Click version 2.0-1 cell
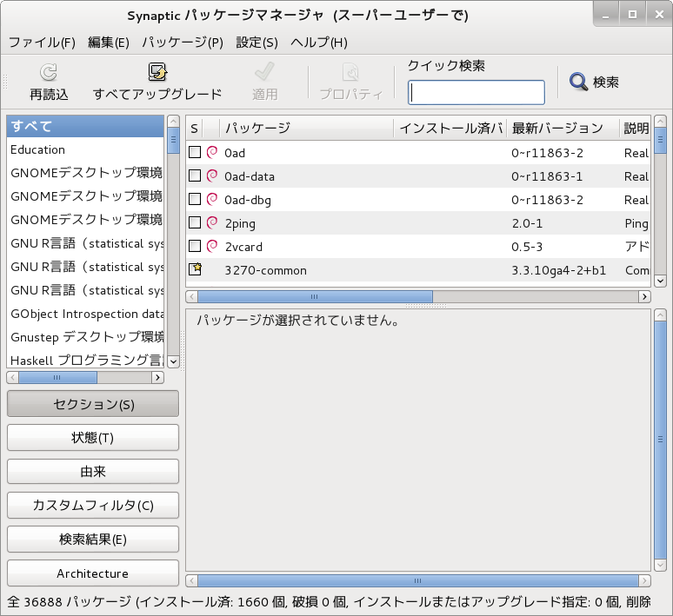This screenshot has width=673, height=616. click(x=527, y=223)
